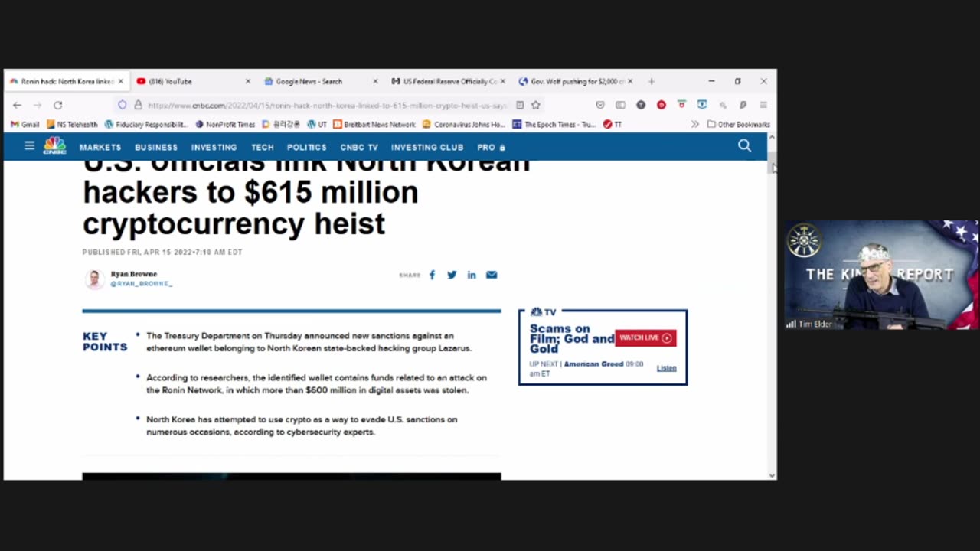Open CNBC TV menu
980x551 pixels.
359,147
